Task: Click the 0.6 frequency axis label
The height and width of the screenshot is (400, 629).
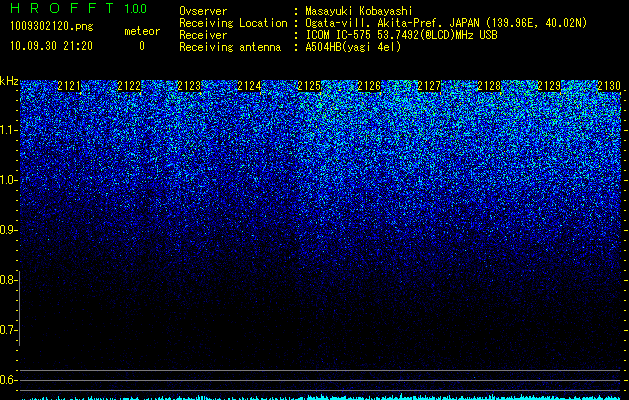Action: tap(8, 380)
